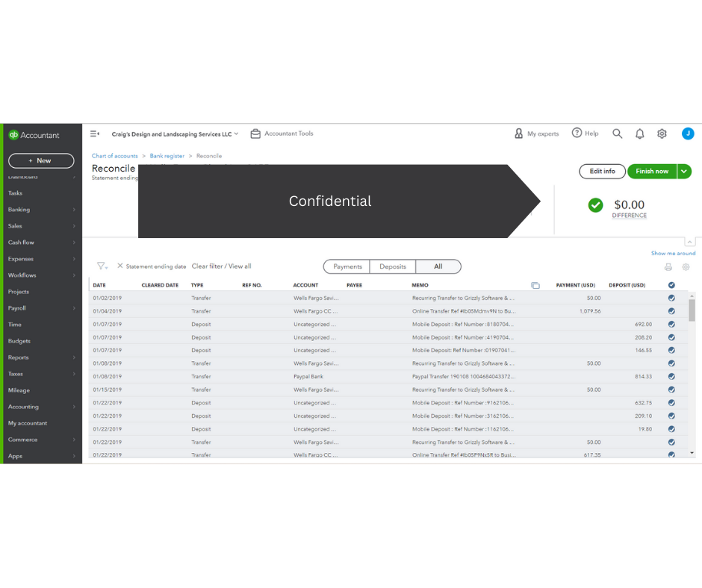Image resolution: width=702 pixels, height=588 pixels.
Task: Remove the Statement ending date filter X
Action: pyautogui.click(x=120, y=266)
